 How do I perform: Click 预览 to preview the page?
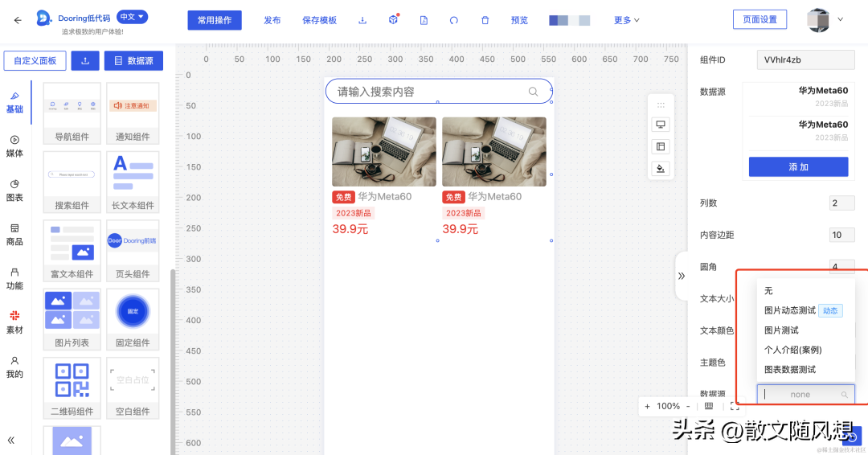[519, 20]
